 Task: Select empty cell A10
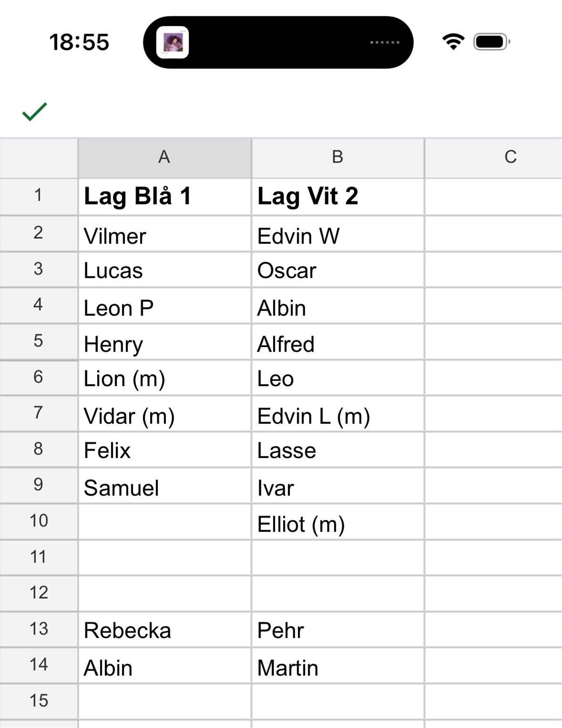(x=165, y=521)
